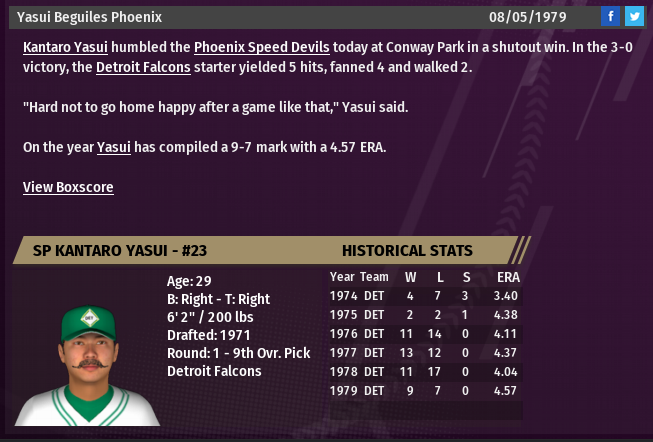
Task: Open View Boxscore
Action: coord(68,187)
